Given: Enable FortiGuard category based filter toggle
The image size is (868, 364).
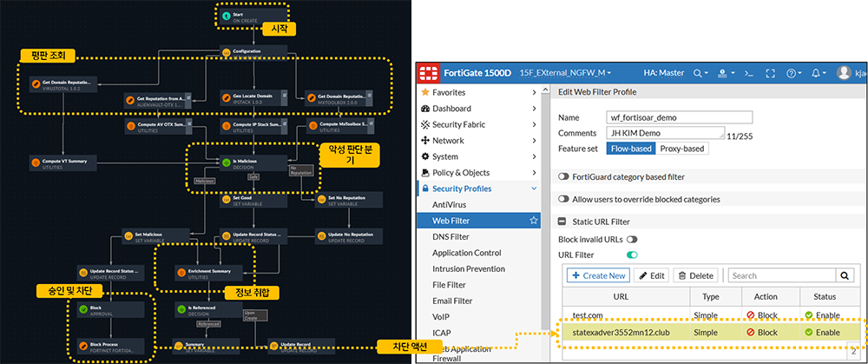Looking at the screenshot, I should coord(563,176).
